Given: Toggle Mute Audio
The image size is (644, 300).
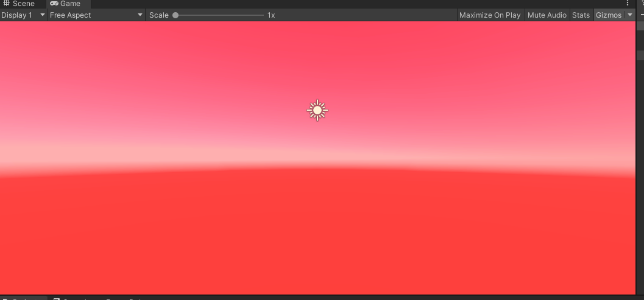Looking at the screenshot, I should (x=547, y=15).
